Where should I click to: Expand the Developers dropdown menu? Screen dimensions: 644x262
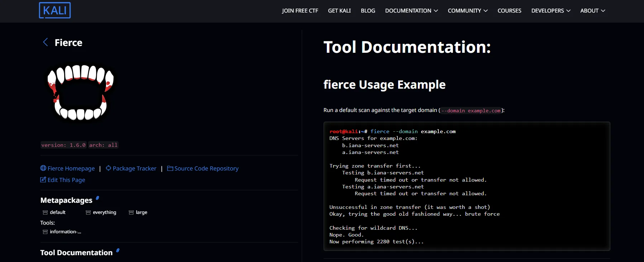pos(550,11)
